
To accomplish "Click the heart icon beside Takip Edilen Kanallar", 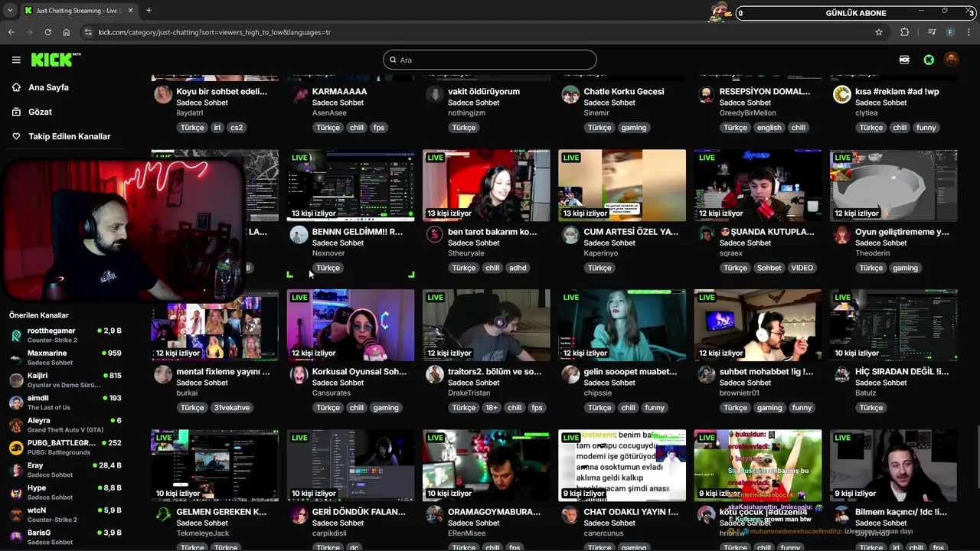I will (16, 136).
